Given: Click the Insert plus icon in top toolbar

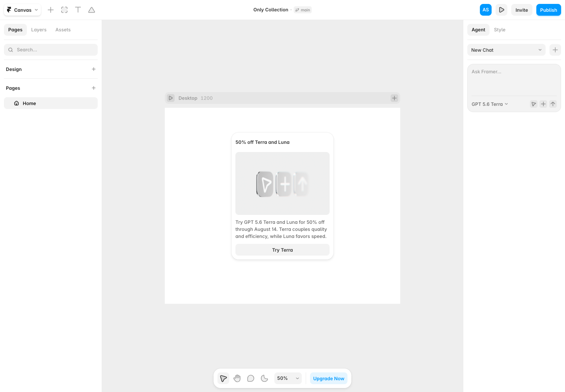Looking at the screenshot, I should pos(51,10).
